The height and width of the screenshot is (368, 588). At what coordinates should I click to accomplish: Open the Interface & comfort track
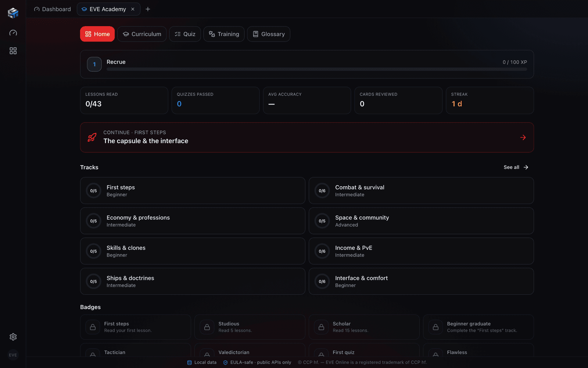point(421,281)
